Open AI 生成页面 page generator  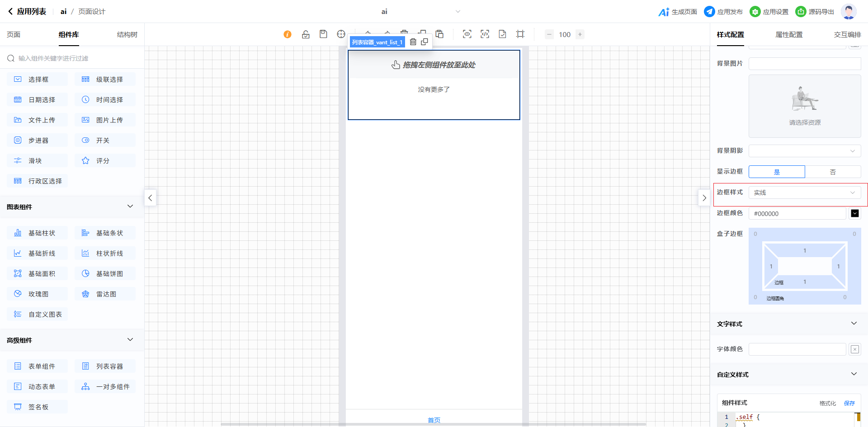(x=678, y=12)
